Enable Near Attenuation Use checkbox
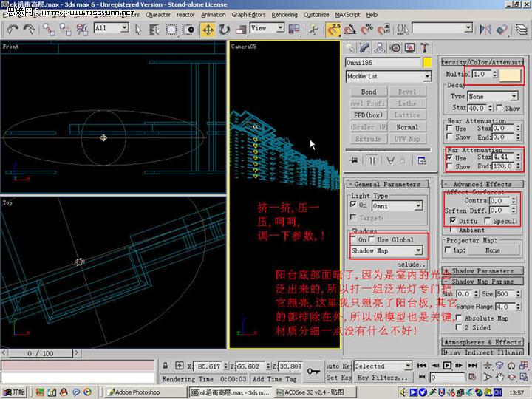The image size is (532, 399). 449,129
